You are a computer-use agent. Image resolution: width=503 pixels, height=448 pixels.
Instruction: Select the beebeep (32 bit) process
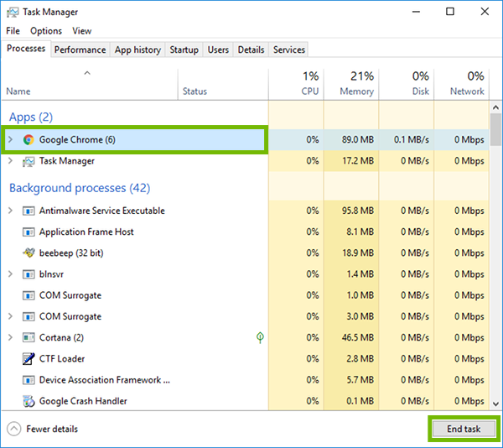click(245, 253)
